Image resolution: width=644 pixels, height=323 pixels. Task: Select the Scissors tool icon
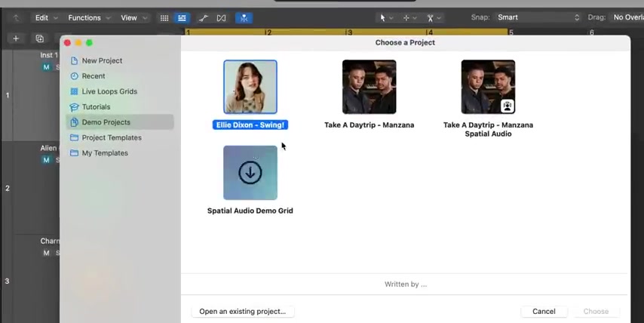point(430,18)
